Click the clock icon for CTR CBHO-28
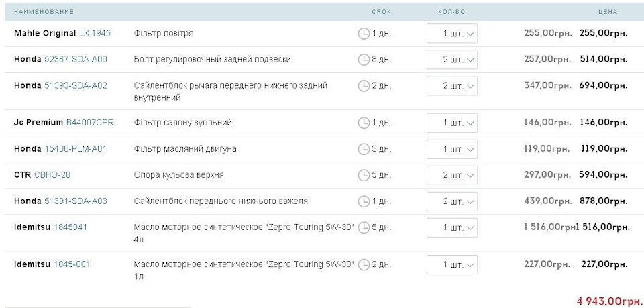Screen dimensions: 644x308 364,175
